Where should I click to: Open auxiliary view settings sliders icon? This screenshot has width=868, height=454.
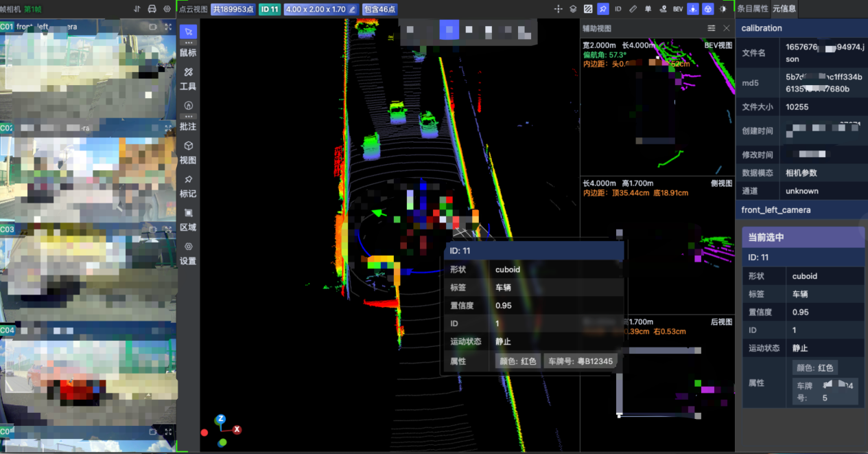[x=712, y=28]
